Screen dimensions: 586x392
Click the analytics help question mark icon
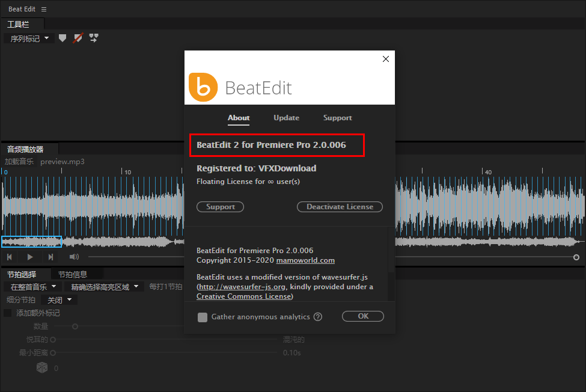click(x=318, y=317)
